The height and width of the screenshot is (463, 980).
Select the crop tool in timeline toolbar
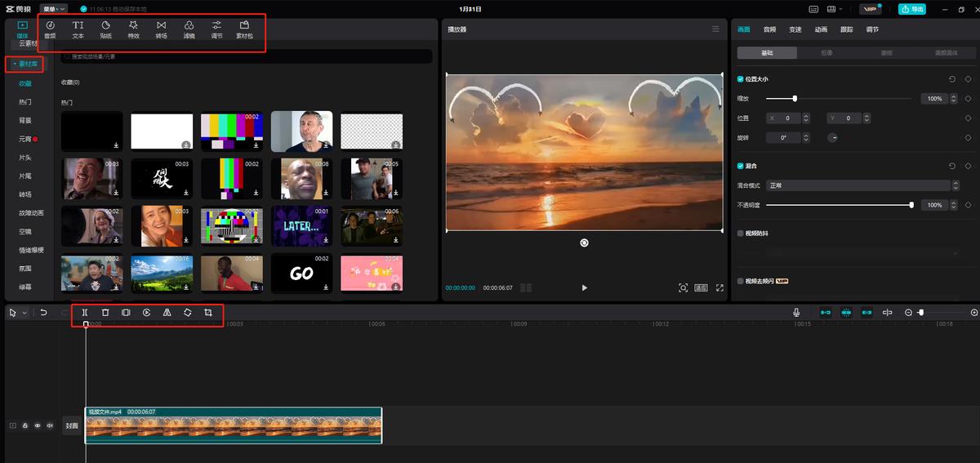[x=208, y=313]
